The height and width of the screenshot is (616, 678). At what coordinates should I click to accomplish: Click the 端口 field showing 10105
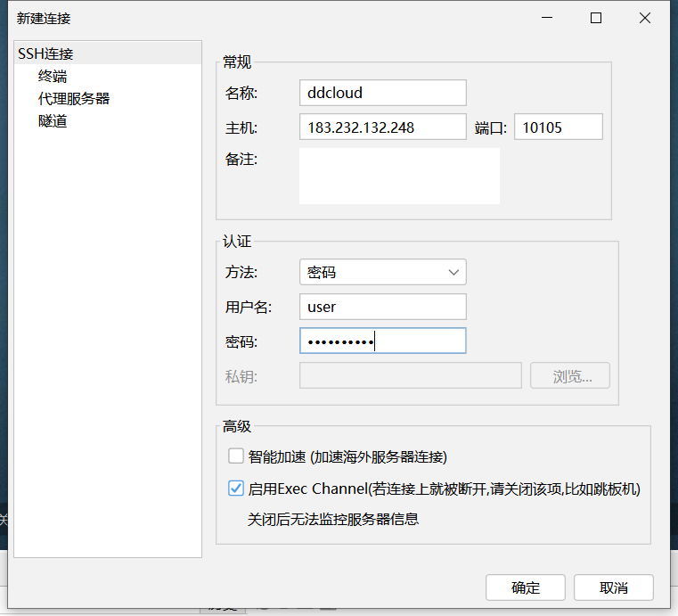[x=558, y=127]
